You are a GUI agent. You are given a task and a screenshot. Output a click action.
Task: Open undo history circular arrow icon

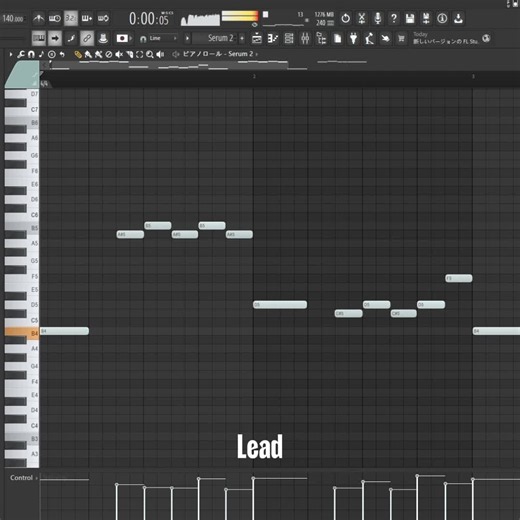[x=346, y=18]
